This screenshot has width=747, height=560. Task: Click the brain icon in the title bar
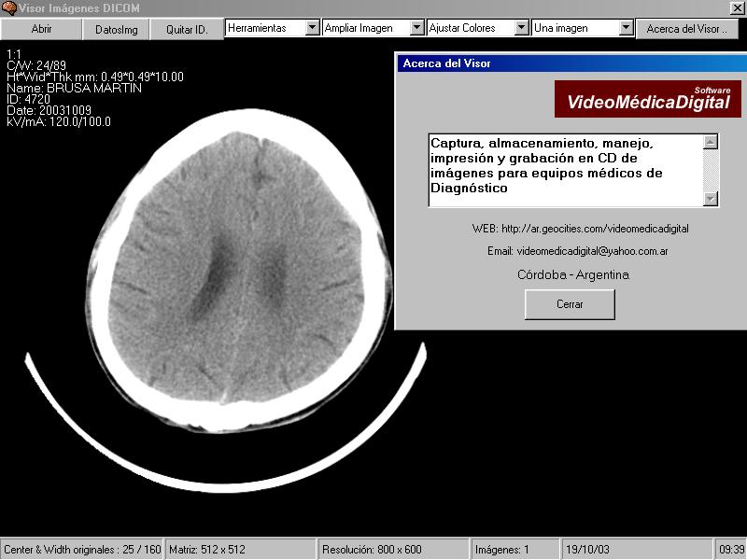(x=8, y=8)
